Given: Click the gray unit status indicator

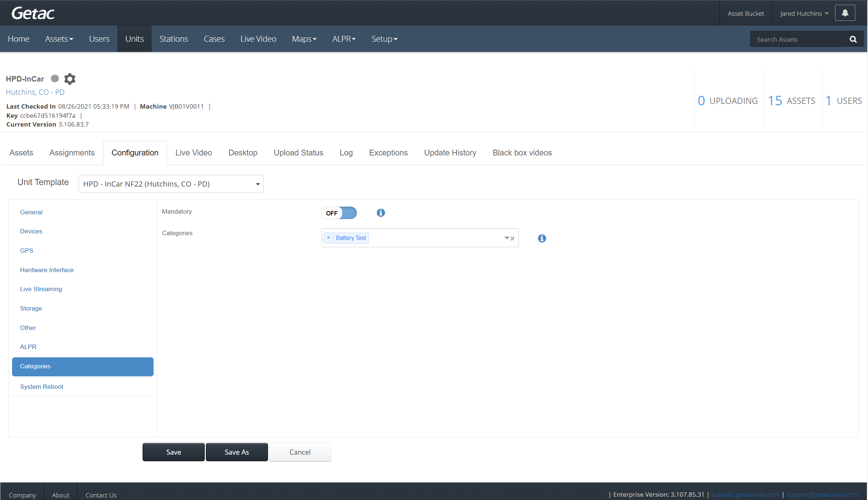Looking at the screenshot, I should [x=55, y=78].
